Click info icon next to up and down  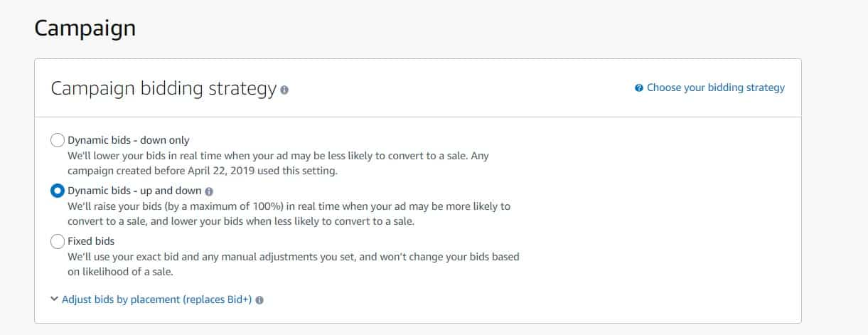(209, 191)
